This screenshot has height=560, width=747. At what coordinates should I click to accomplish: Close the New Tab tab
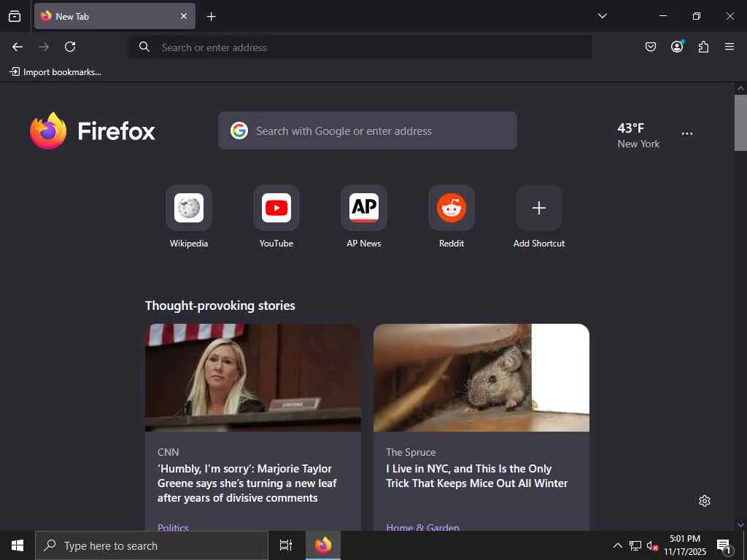pos(184,16)
